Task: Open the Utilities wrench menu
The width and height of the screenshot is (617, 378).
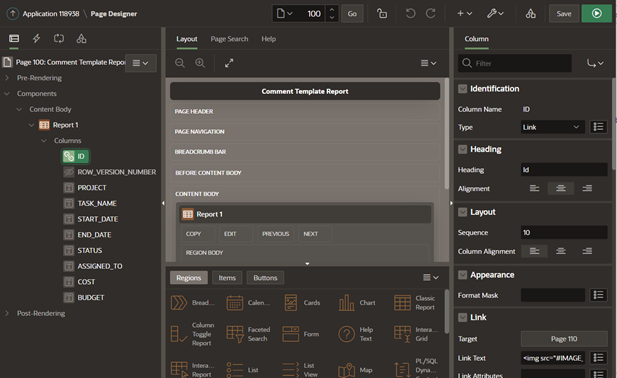Action: pyautogui.click(x=495, y=13)
